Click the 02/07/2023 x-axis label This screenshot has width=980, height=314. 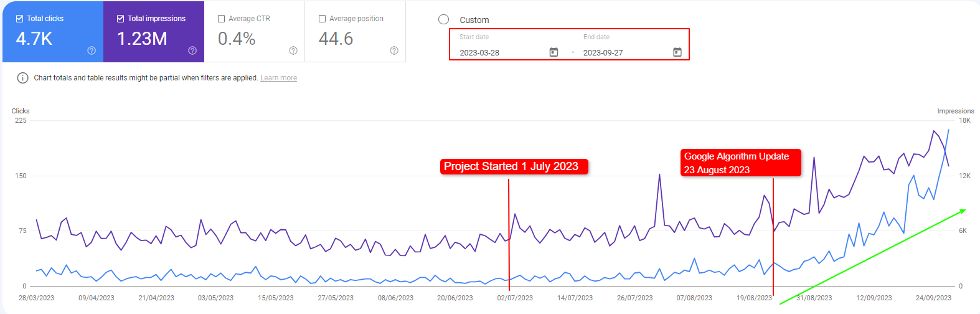pos(515,298)
